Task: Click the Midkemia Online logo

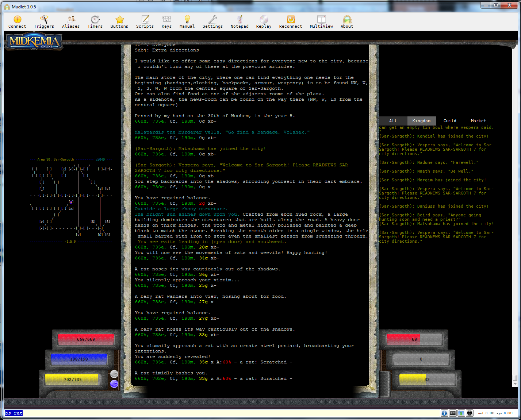Action: point(34,42)
